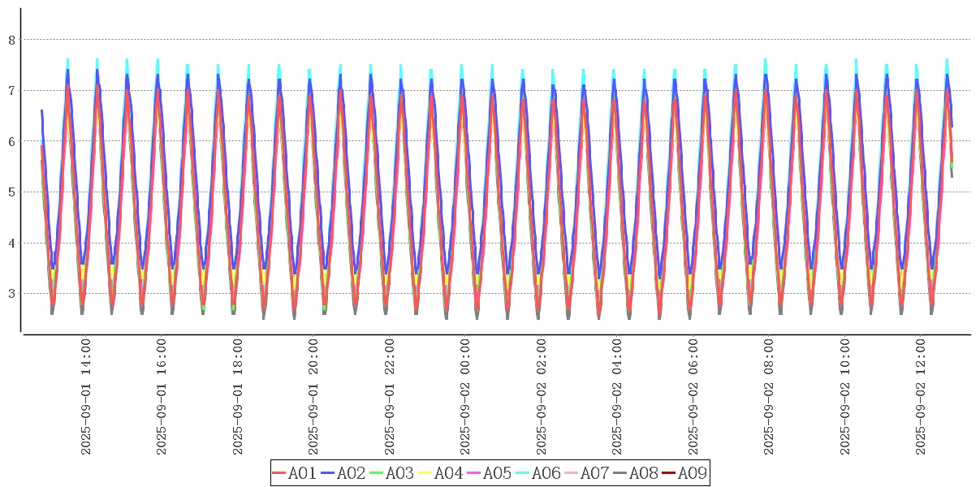
Task: Click the y-axis value 8 label
Action: tap(12, 40)
